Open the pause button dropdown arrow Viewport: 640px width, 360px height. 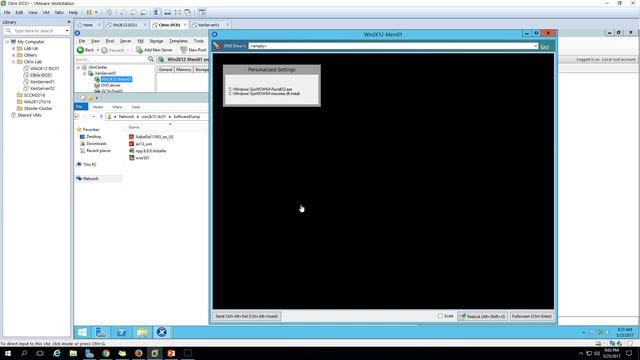(96, 12)
